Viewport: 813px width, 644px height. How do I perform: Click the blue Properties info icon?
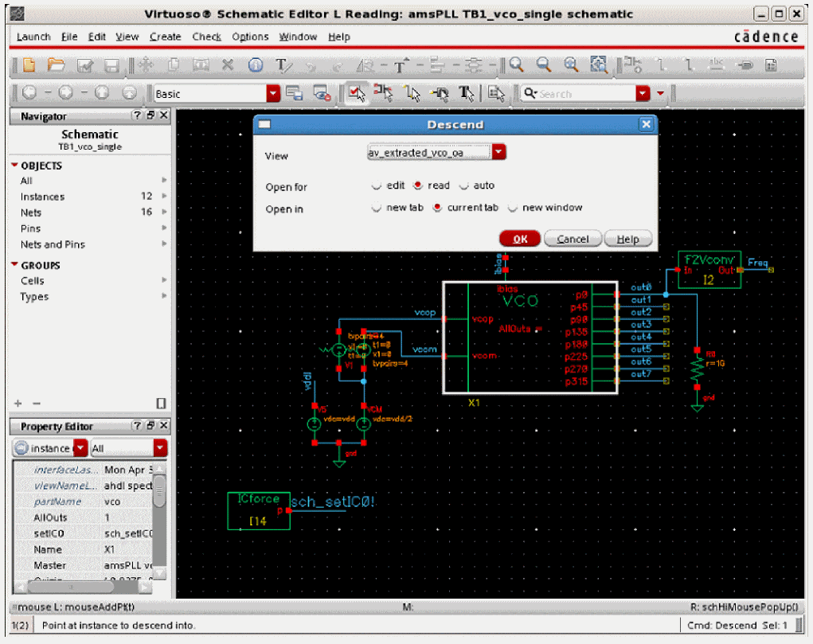coord(256,65)
